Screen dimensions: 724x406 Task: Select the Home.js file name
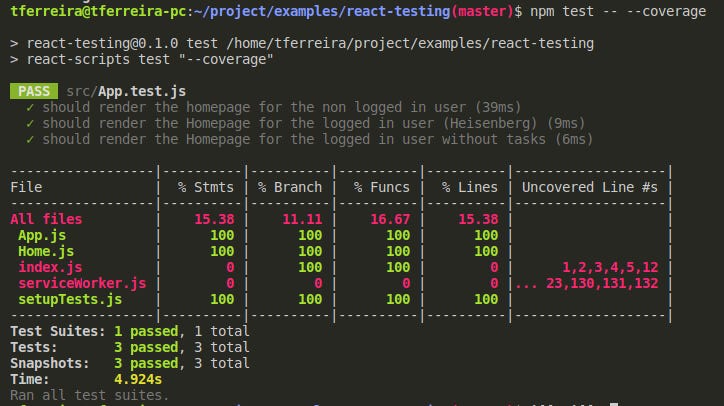[x=46, y=251]
